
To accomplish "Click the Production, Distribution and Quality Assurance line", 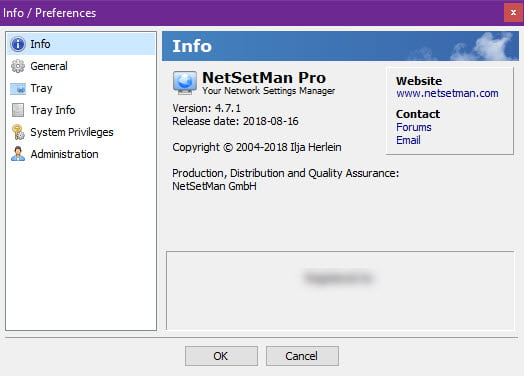I will 285,173.
